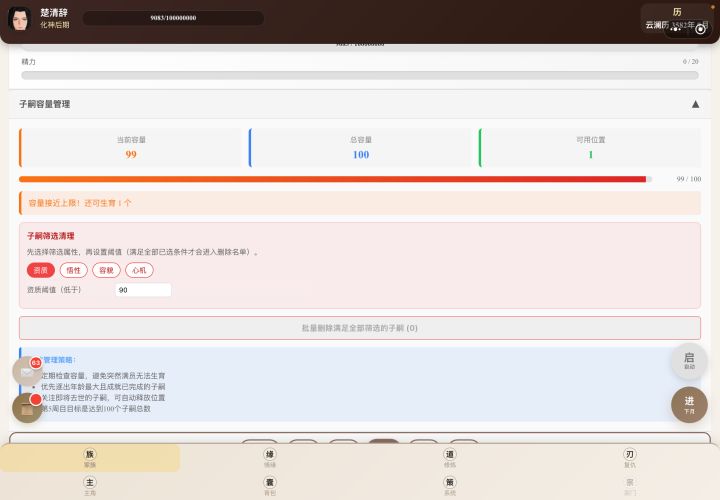Click the 可用位置 1 card
The image size is (720, 500).
(x=591, y=147)
